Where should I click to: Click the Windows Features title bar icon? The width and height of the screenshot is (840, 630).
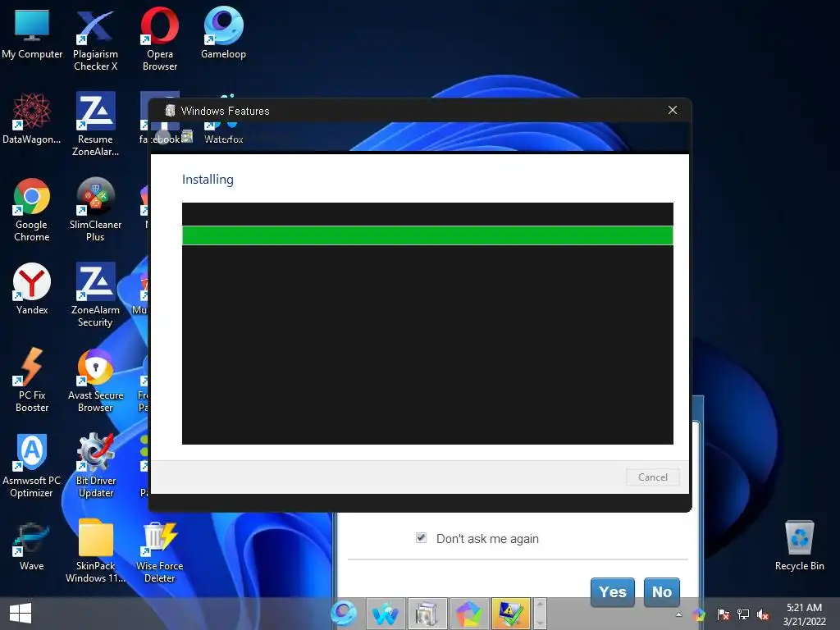(170, 111)
